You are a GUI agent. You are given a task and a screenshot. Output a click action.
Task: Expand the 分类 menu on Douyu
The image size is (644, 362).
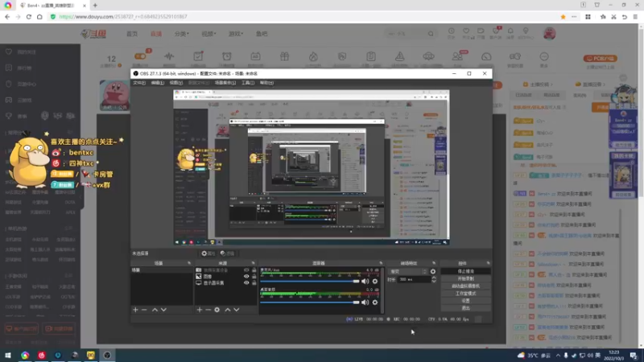point(182,34)
